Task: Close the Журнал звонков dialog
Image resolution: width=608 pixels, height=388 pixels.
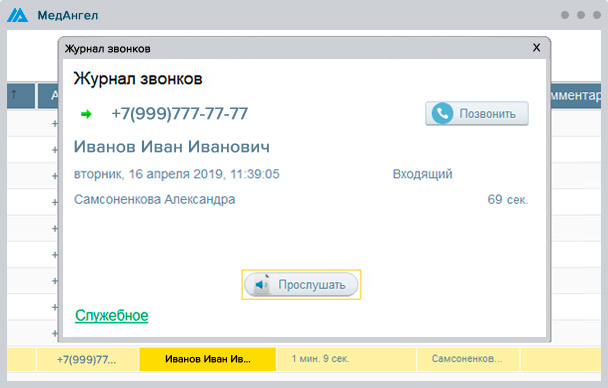Action: coord(537,48)
